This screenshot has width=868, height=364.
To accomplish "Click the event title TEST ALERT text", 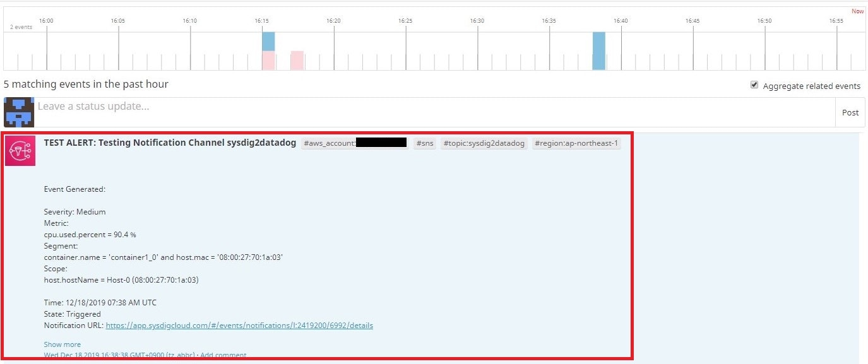I will click(x=170, y=143).
